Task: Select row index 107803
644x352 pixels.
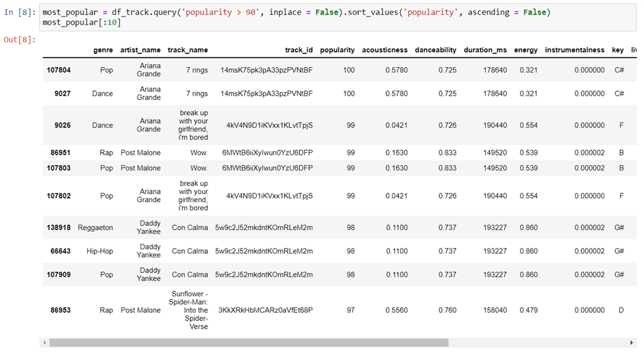Action: click(59, 168)
